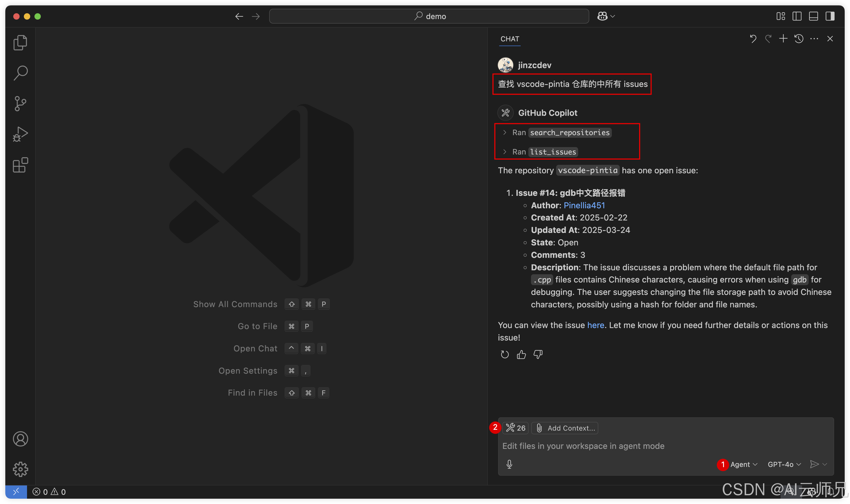Open the Extensions view
This screenshot has height=504, width=850.
coord(20,165)
